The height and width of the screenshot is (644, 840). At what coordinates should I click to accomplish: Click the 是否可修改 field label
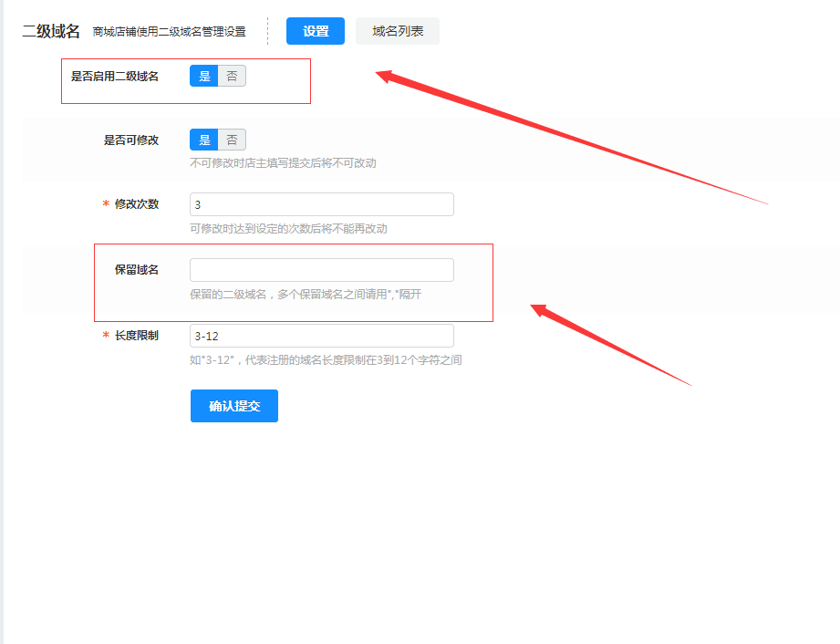tap(131, 140)
